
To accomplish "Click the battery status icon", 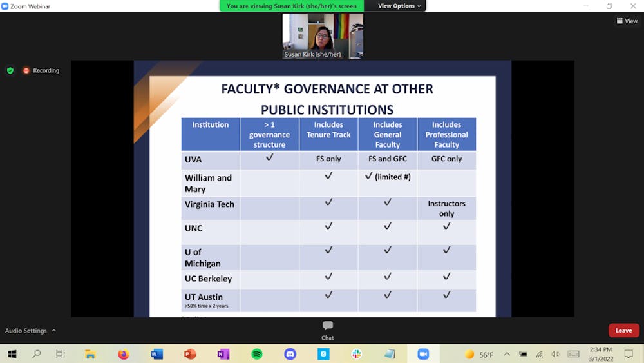I will pos(523,354).
